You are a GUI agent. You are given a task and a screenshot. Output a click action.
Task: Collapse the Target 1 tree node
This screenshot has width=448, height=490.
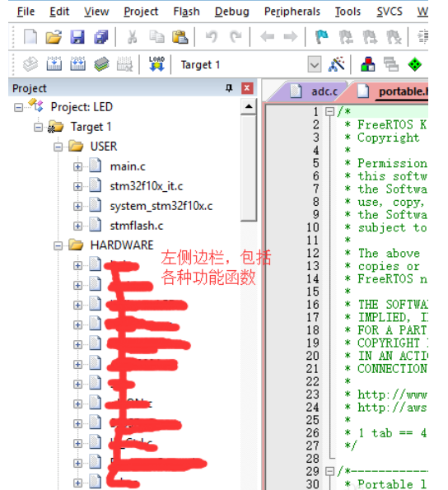(x=38, y=127)
